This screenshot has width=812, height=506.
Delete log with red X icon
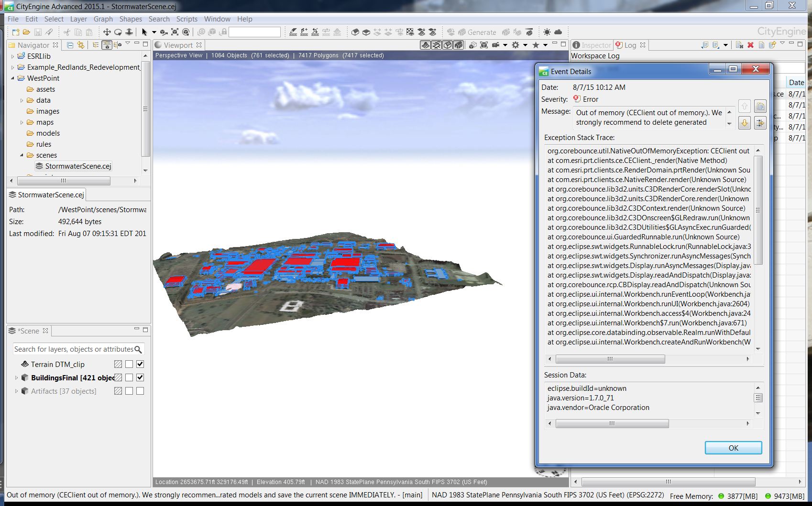pyautogui.click(x=750, y=45)
